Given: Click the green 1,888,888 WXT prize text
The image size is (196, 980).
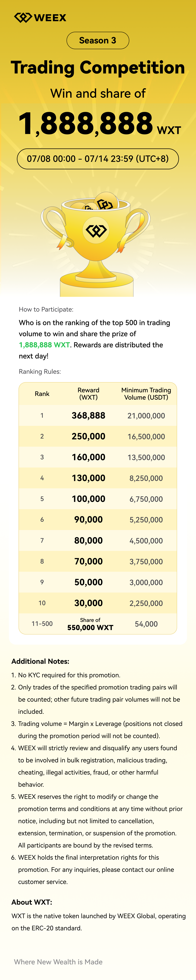Looking at the screenshot, I should tap(44, 345).
